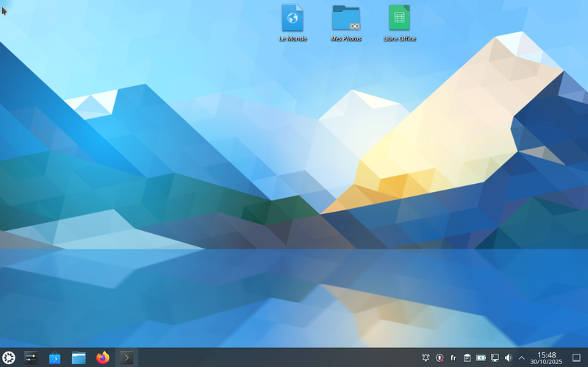Open calendar from the digital clock
Viewport: 588px width, 367px height.
pos(546,357)
